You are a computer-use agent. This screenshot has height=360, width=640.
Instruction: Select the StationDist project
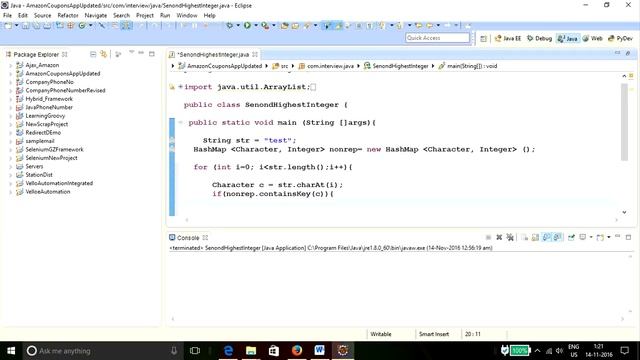39,175
